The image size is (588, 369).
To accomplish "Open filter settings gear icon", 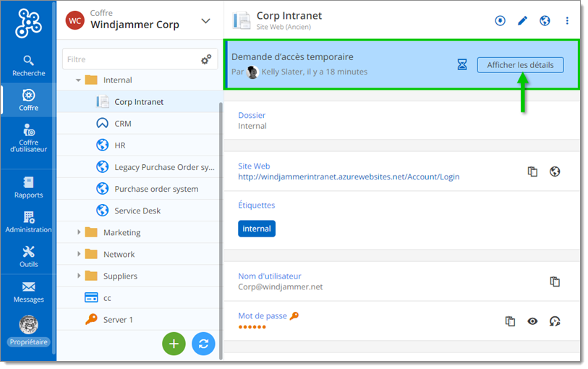I will tap(206, 59).
